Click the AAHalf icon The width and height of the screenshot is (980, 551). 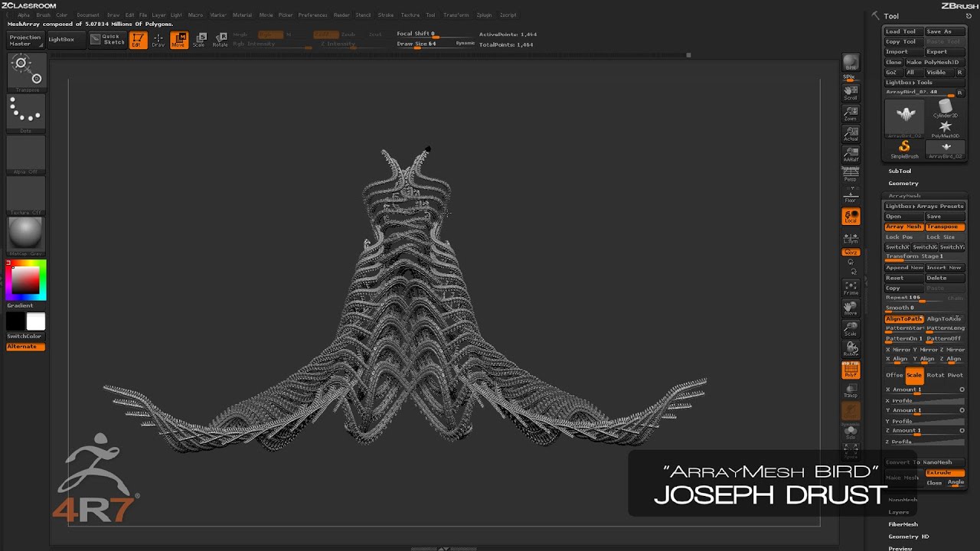tap(851, 155)
